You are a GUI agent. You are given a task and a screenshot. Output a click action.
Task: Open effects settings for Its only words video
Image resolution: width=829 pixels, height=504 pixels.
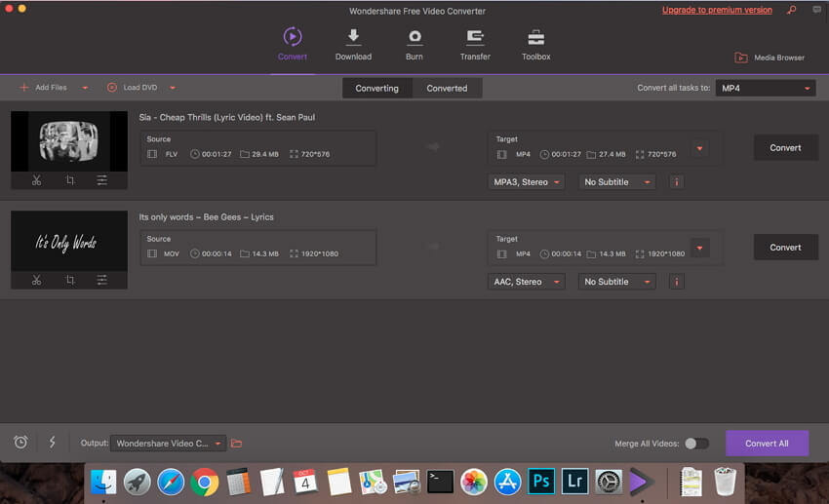point(102,280)
